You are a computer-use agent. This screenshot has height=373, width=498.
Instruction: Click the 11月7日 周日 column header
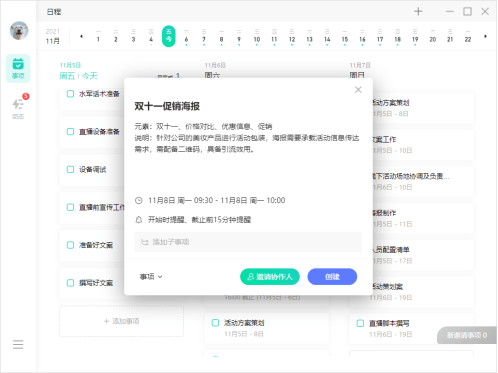point(360,70)
